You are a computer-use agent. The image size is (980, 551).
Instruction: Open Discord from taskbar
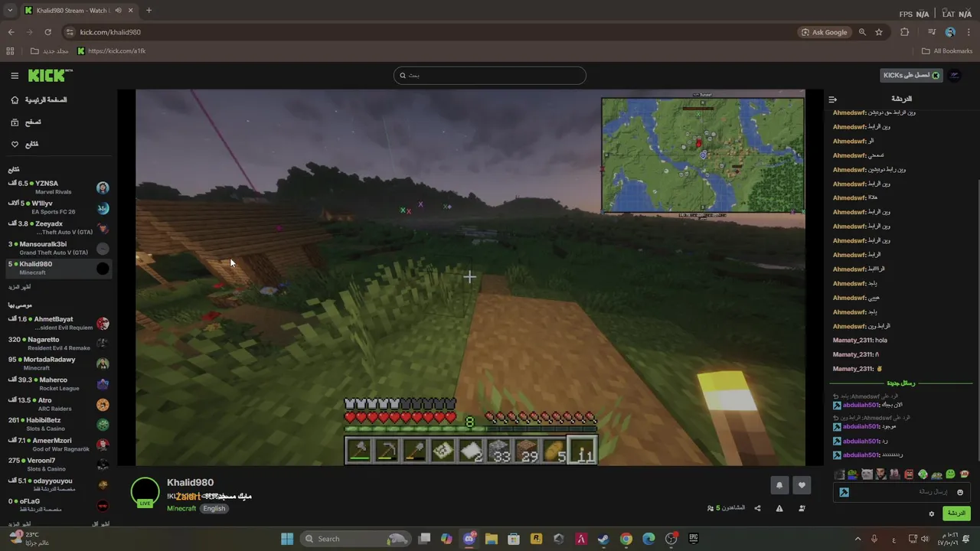469,539
